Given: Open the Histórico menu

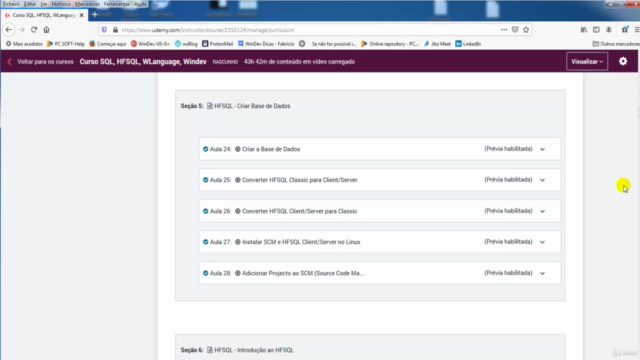Looking at the screenshot, I should point(61,4).
